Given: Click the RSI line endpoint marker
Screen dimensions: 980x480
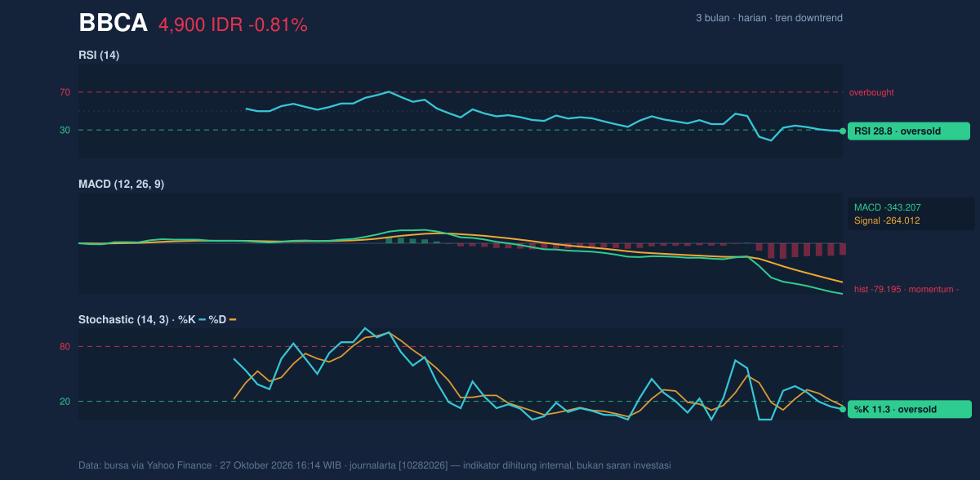Looking at the screenshot, I should [843, 131].
